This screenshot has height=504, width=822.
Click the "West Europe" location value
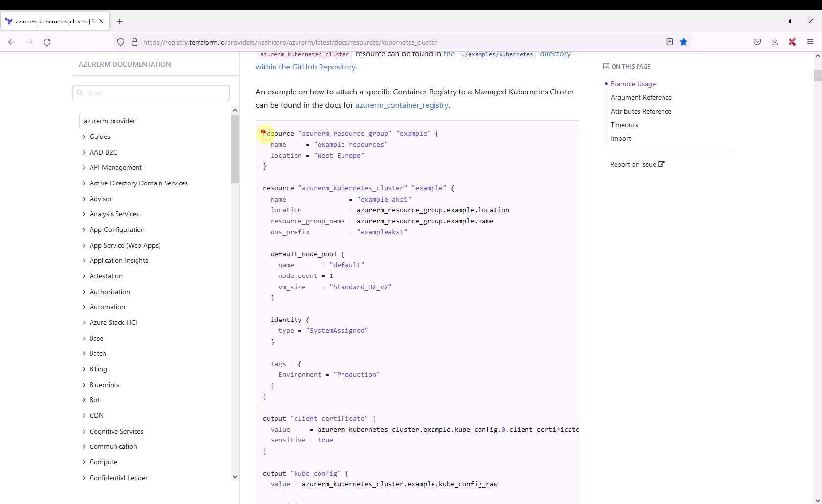click(339, 155)
